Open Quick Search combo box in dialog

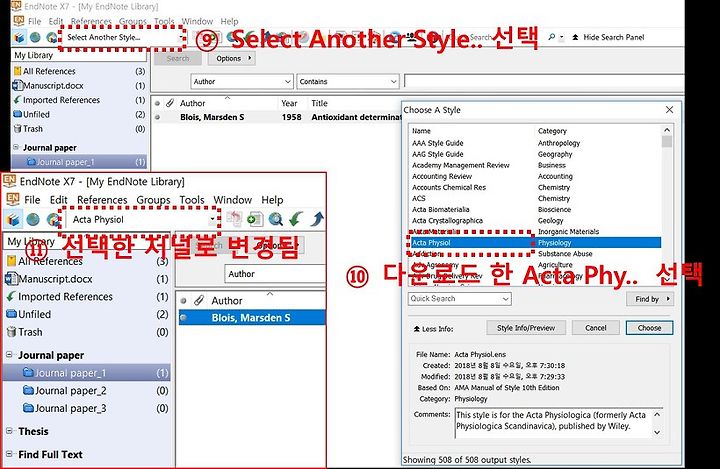click(460, 299)
